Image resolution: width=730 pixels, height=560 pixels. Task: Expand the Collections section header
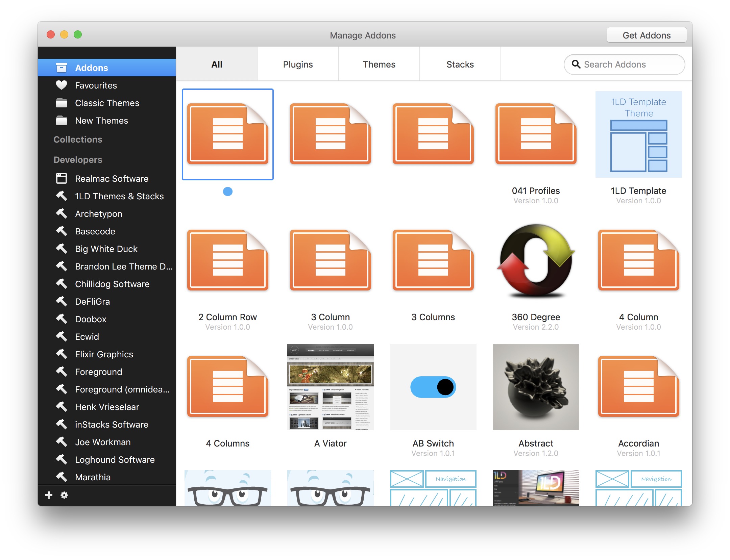coord(78,139)
